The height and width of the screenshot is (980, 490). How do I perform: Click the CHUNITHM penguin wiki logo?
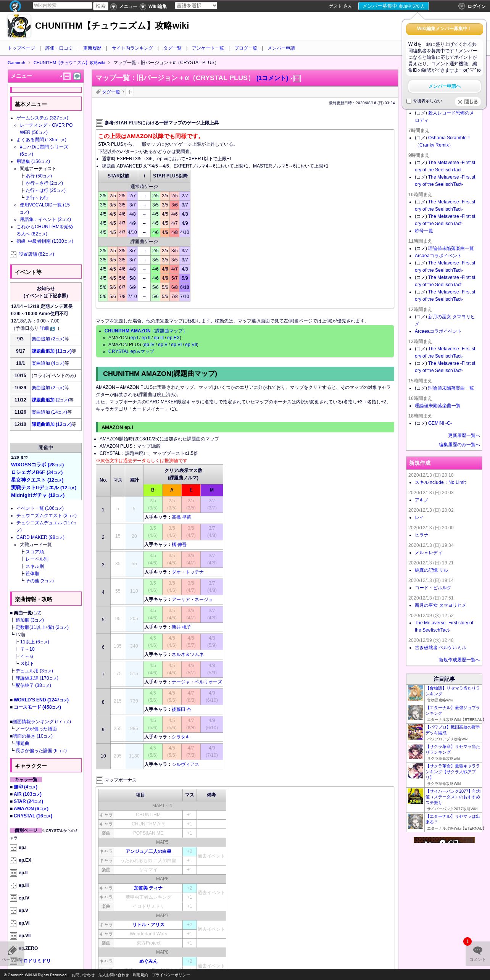[19, 26]
